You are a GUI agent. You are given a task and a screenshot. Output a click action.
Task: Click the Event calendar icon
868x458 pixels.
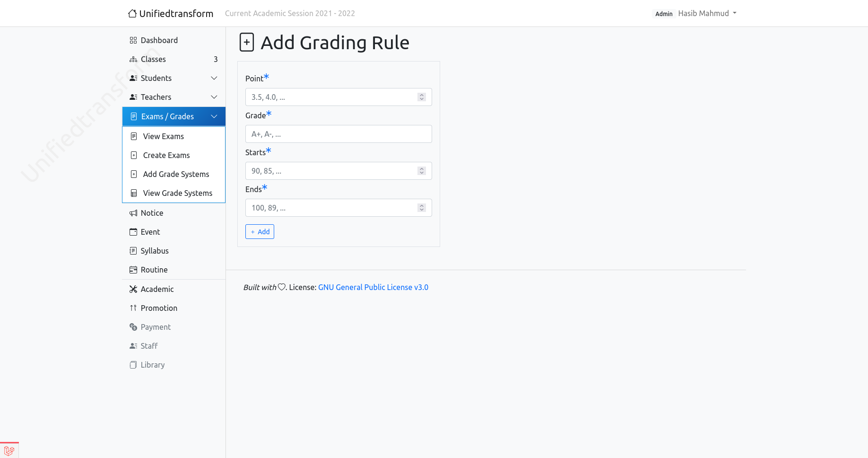133,232
